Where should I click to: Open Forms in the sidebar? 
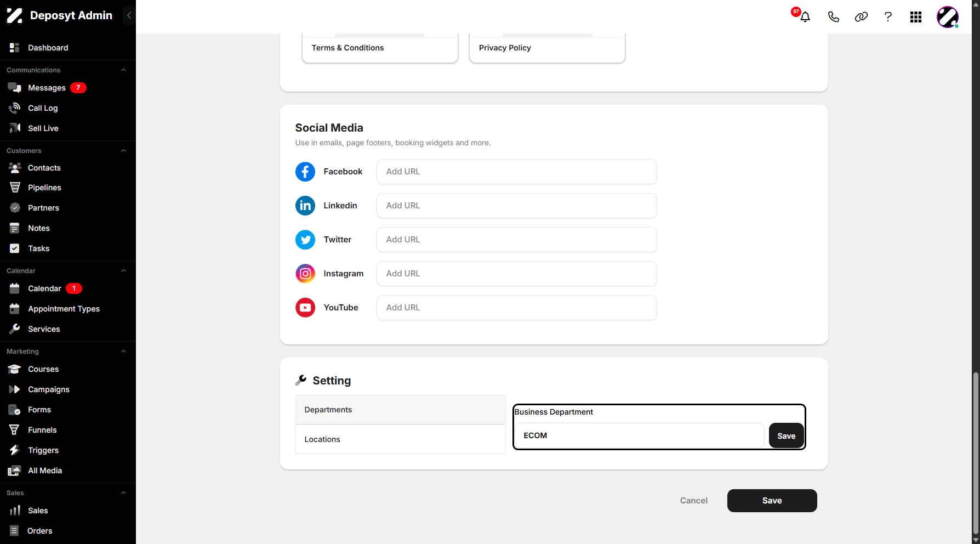pos(39,410)
